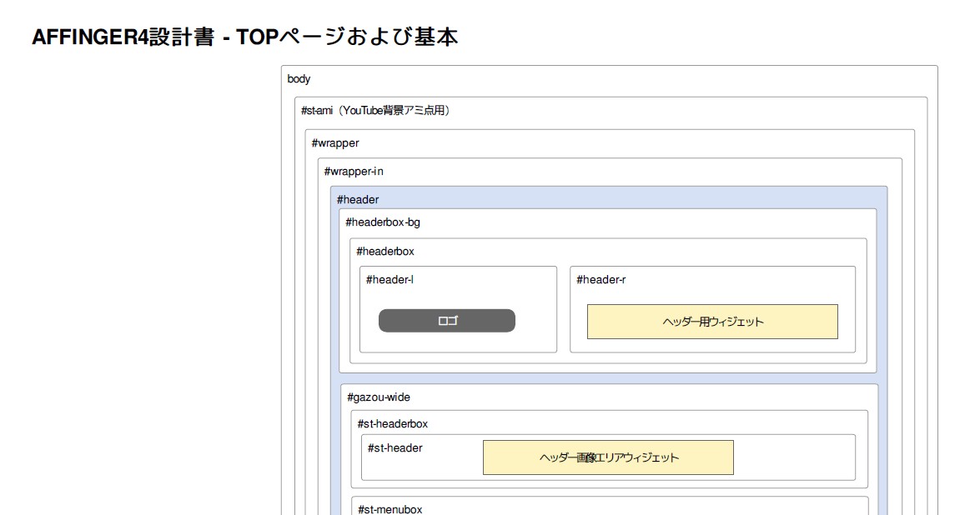
Task: Select the #headerbox label
Action: [385, 252]
